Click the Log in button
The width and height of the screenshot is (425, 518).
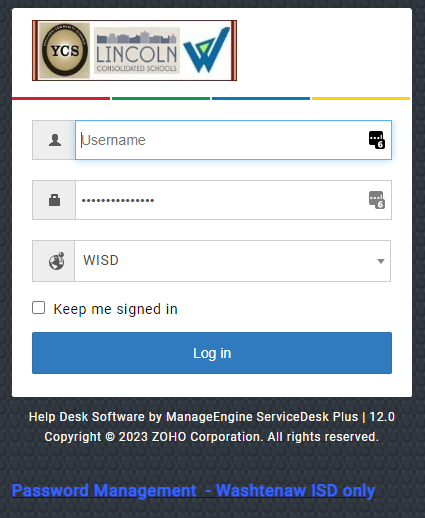point(212,353)
